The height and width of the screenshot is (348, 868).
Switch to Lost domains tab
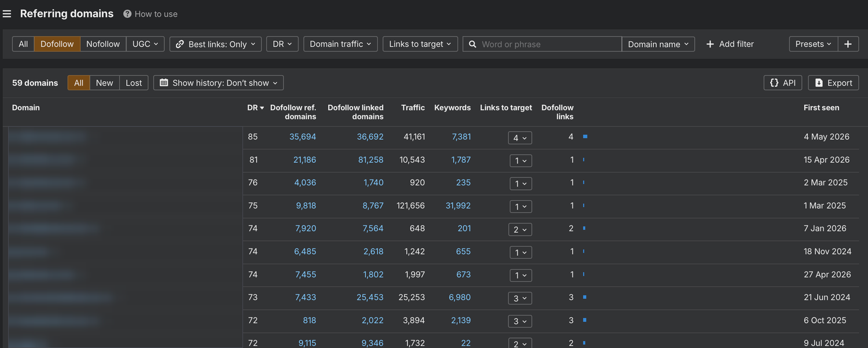134,83
